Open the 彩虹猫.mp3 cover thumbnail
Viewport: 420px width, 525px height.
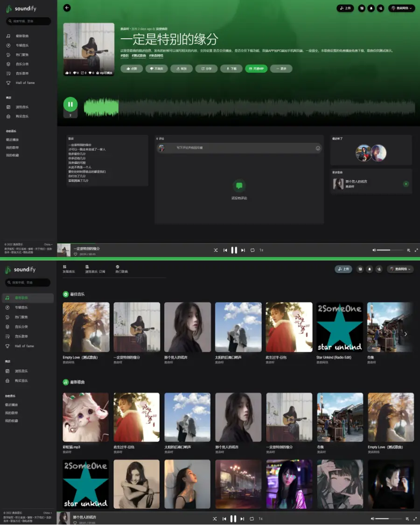coord(86,417)
